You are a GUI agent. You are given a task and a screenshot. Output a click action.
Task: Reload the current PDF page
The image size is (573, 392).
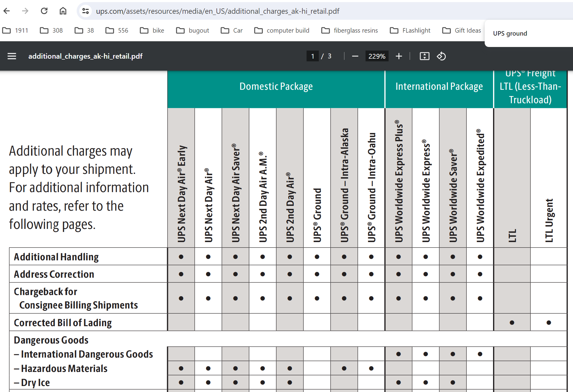pos(44,11)
